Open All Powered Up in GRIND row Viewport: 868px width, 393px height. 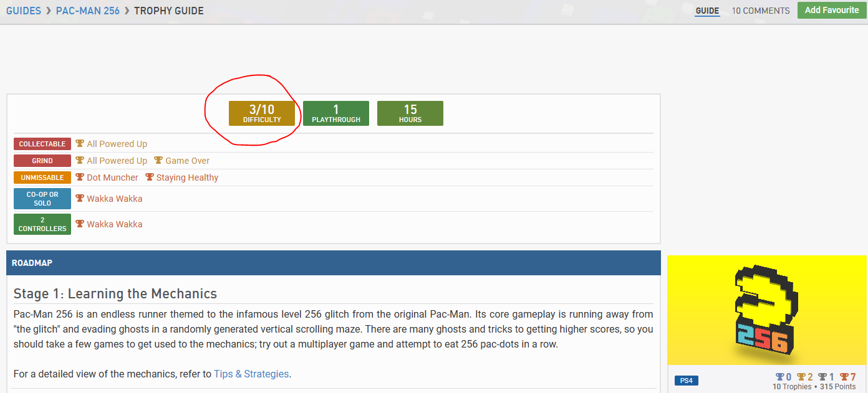tap(117, 161)
